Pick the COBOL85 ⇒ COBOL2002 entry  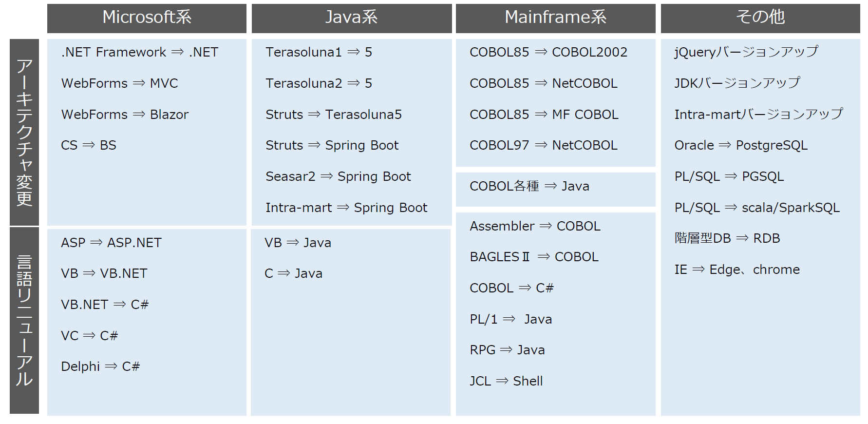click(x=548, y=52)
